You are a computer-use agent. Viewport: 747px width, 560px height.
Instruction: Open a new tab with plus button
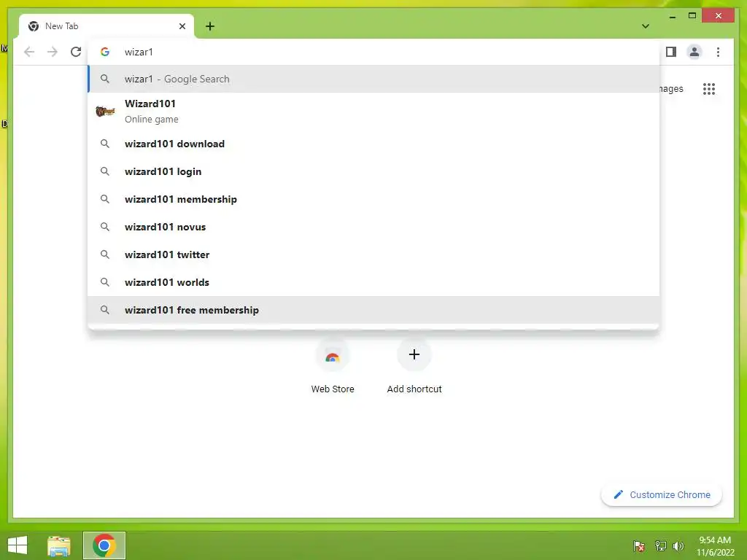click(210, 26)
